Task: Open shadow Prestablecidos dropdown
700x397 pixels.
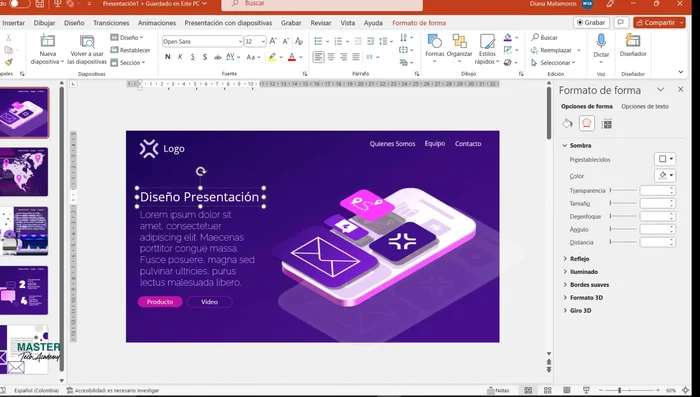Action: [x=665, y=159]
